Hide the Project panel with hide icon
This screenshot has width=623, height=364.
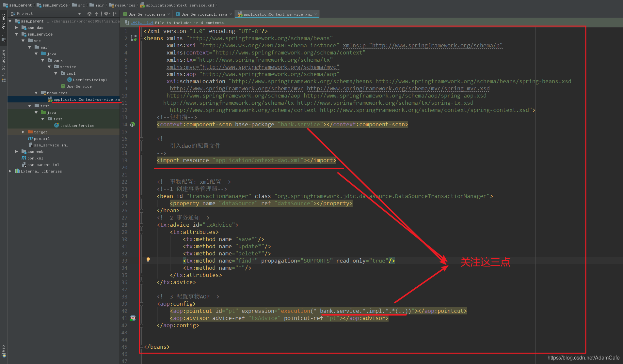pos(115,14)
